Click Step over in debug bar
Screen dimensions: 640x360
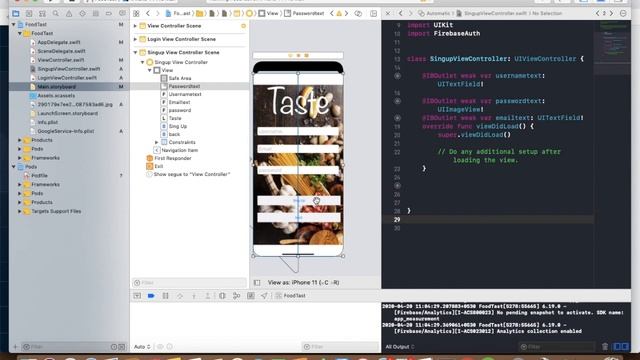point(180,296)
